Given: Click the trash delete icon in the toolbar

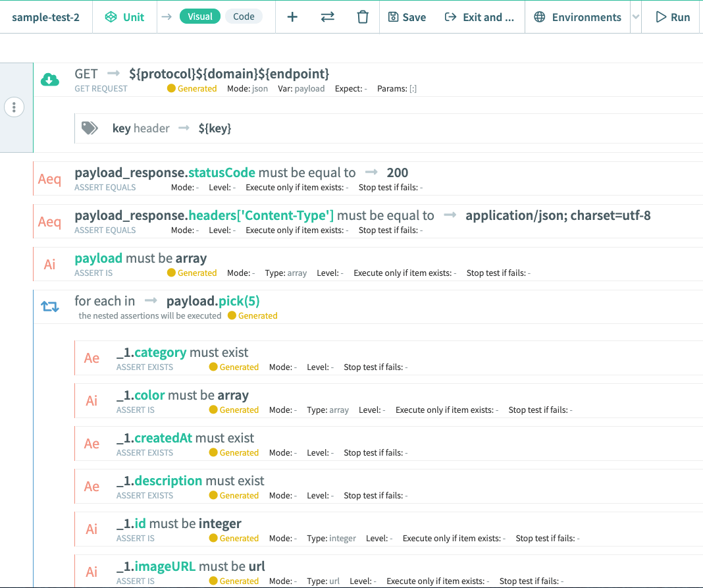Looking at the screenshot, I should coord(363,16).
